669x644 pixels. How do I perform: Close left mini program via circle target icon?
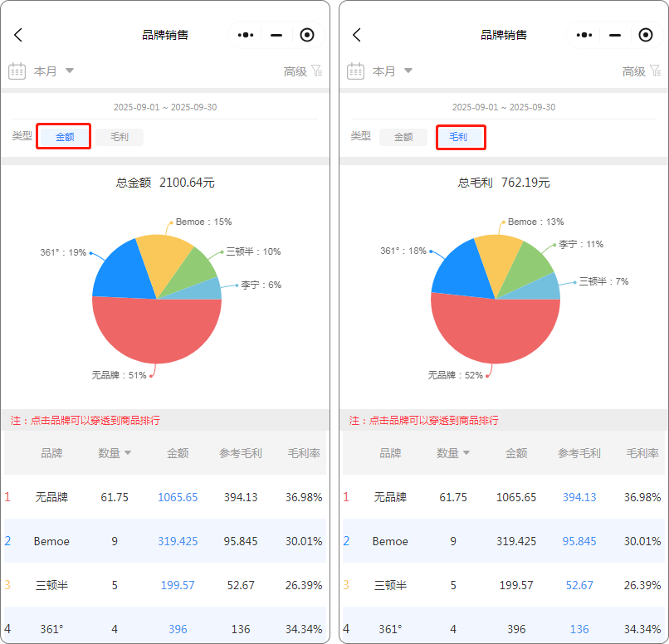coord(307,35)
